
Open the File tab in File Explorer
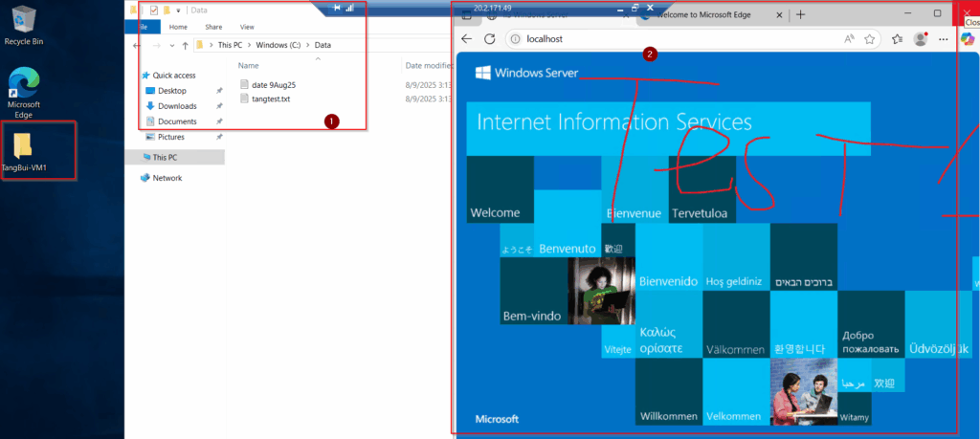tap(143, 27)
